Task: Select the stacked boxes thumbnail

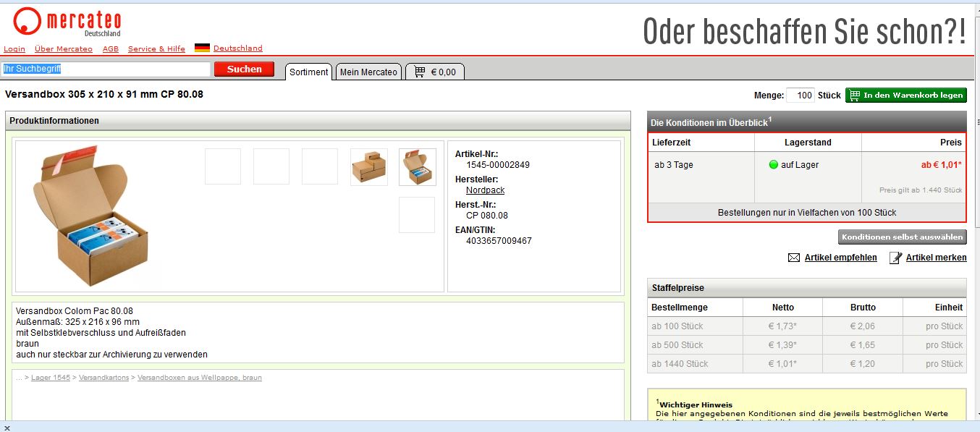Action: pyautogui.click(x=369, y=167)
